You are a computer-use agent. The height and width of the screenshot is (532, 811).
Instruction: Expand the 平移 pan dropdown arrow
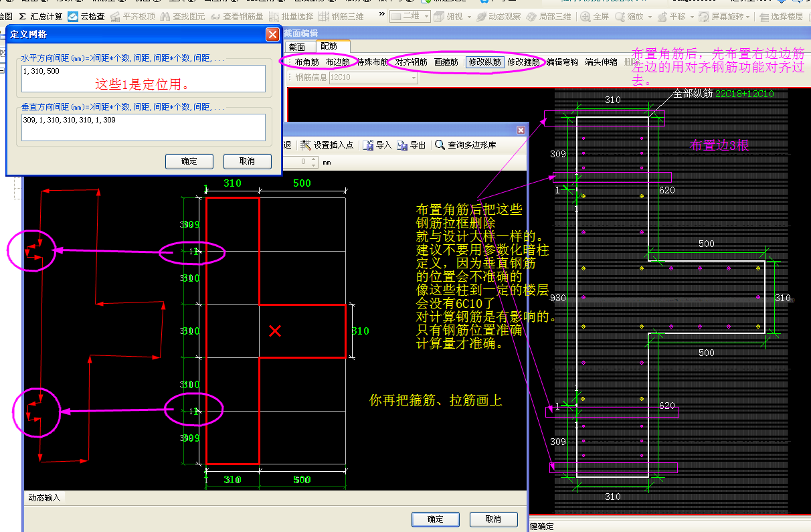tap(691, 17)
